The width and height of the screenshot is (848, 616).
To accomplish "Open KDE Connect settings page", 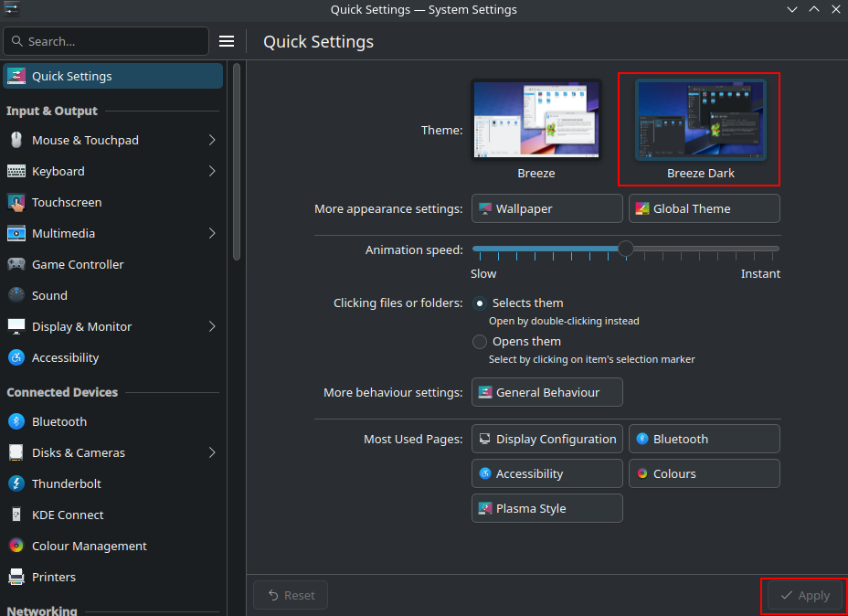I will 113,515.
